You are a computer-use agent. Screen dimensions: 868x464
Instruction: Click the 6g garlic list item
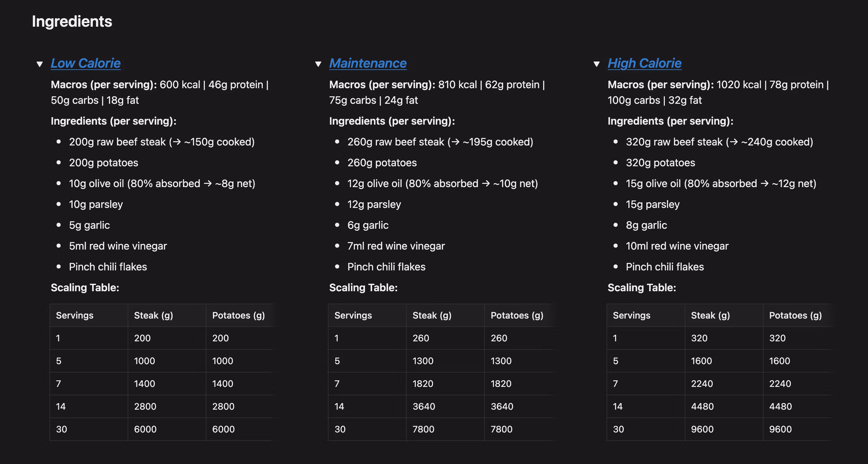click(368, 225)
